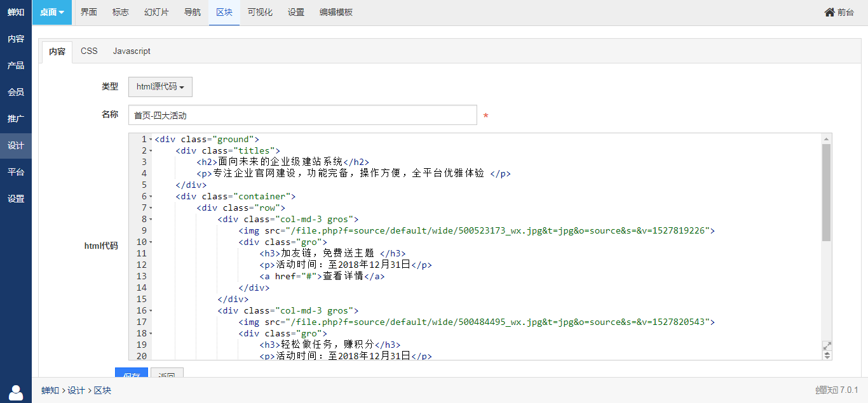
Task: Click the 设计 breadcrumb link
Action: click(76, 390)
